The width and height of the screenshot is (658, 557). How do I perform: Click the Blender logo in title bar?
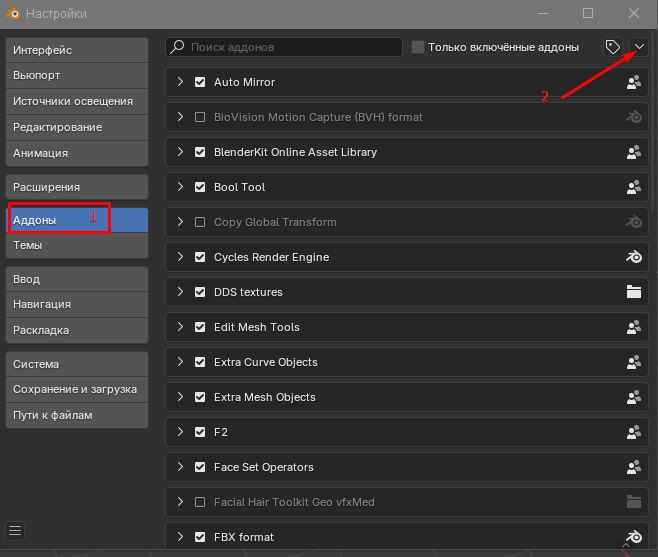(13, 13)
